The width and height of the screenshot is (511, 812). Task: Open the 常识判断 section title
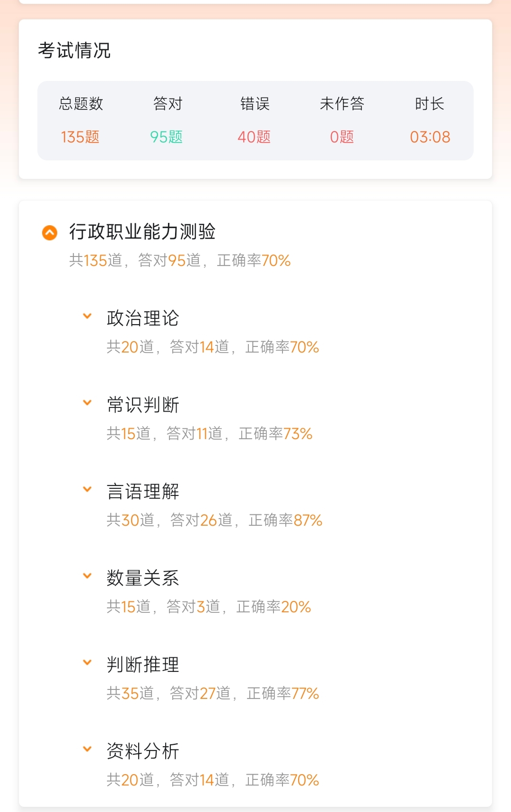click(143, 405)
